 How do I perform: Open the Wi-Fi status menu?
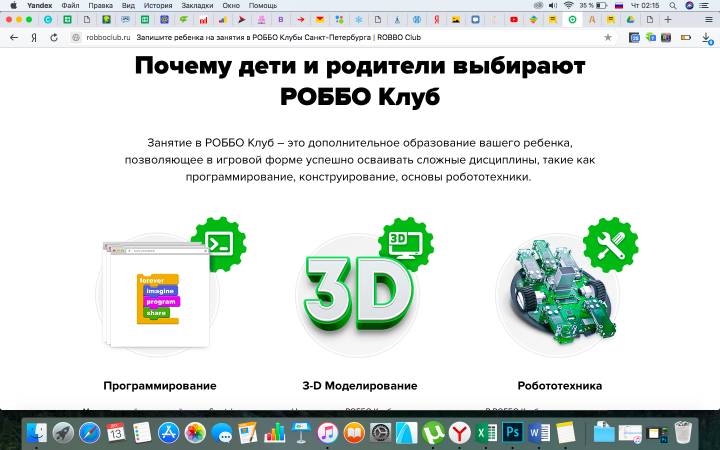click(x=568, y=6)
